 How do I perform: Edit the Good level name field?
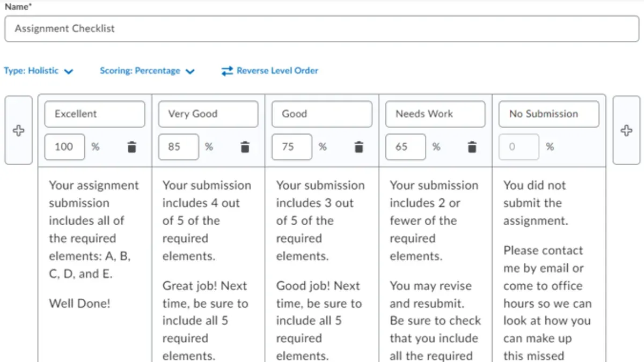coord(322,114)
